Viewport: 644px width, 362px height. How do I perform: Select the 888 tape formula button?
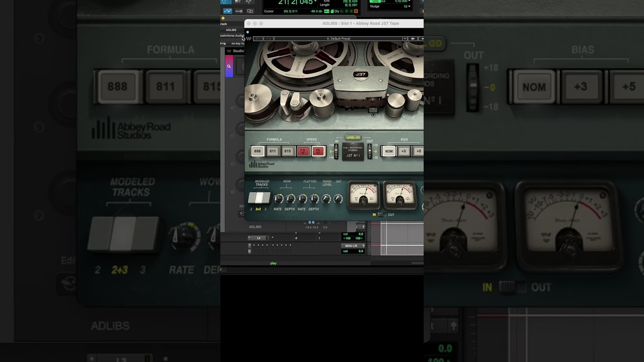point(257,151)
